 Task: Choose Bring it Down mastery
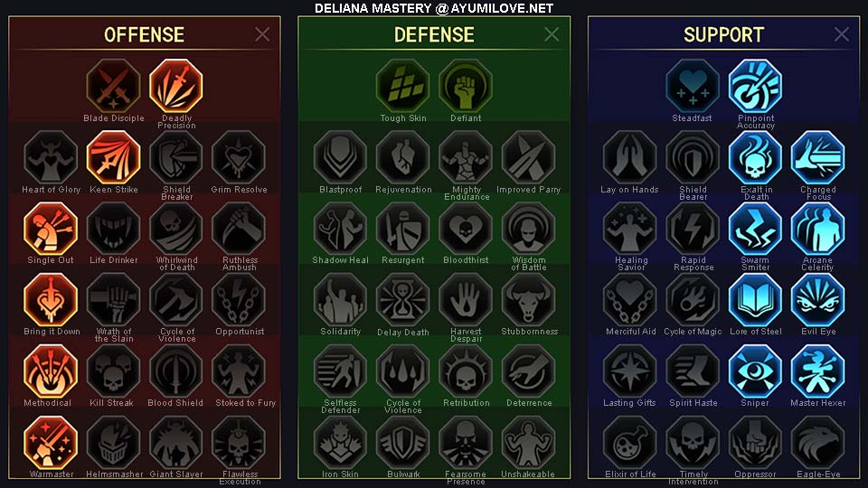coord(51,300)
